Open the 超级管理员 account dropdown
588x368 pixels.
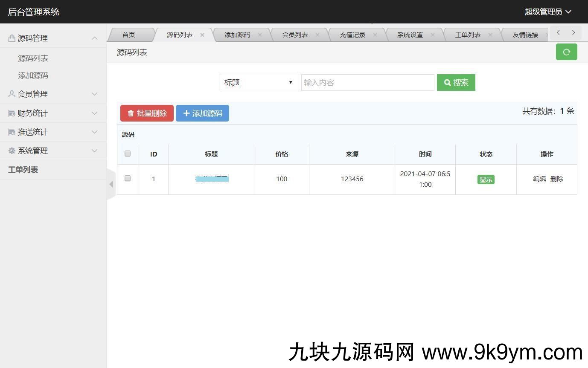pos(547,12)
